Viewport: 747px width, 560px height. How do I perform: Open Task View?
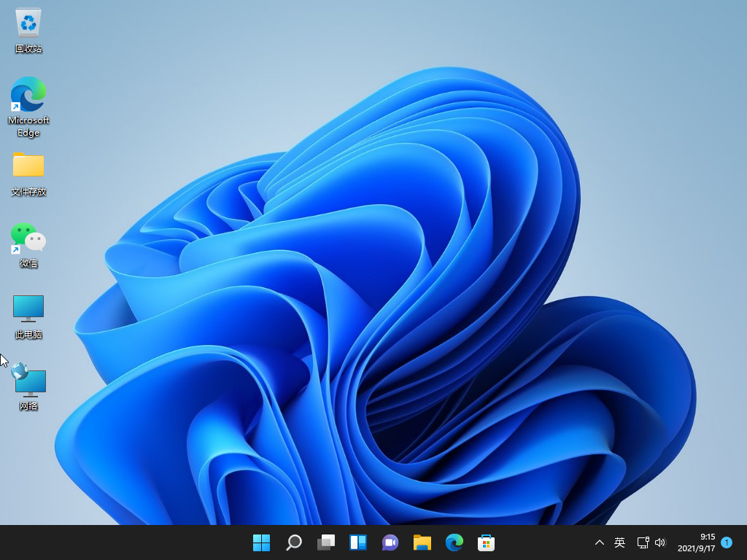tap(325, 542)
